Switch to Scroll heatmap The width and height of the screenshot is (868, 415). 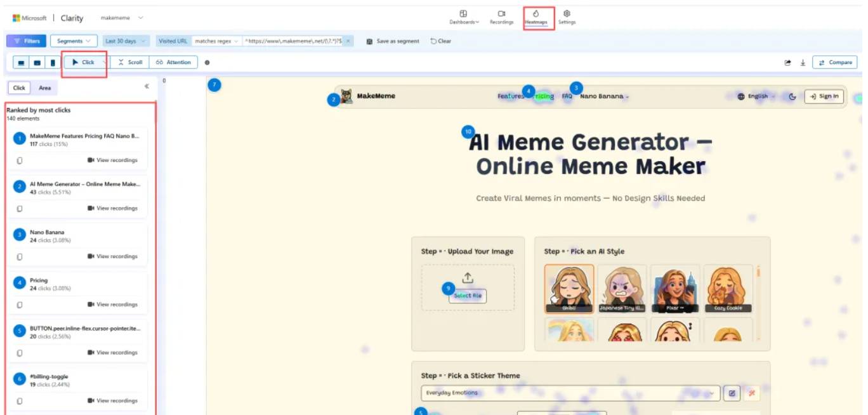tap(130, 62)
